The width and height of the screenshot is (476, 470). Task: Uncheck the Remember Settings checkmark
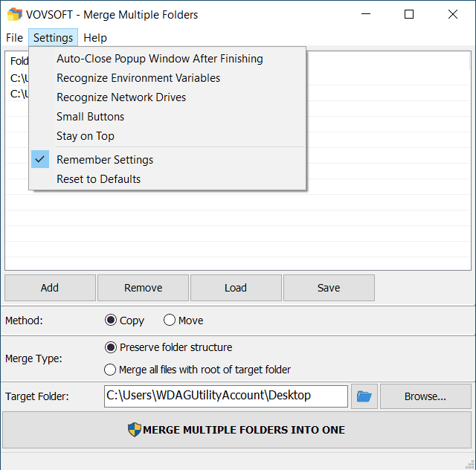40,159
